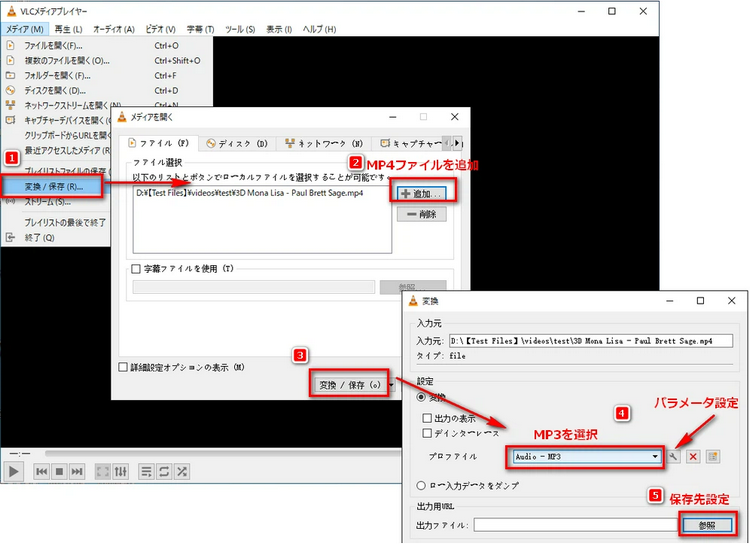Click the 複数のファイルを開く menu icon

pyautogui.click(x=11, y=60)
